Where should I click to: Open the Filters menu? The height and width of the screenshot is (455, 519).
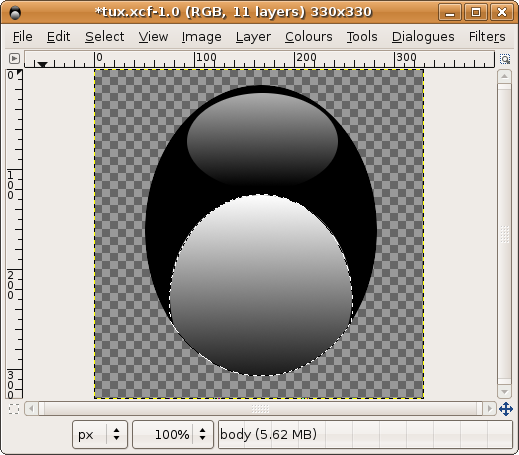tap(487, 37)
